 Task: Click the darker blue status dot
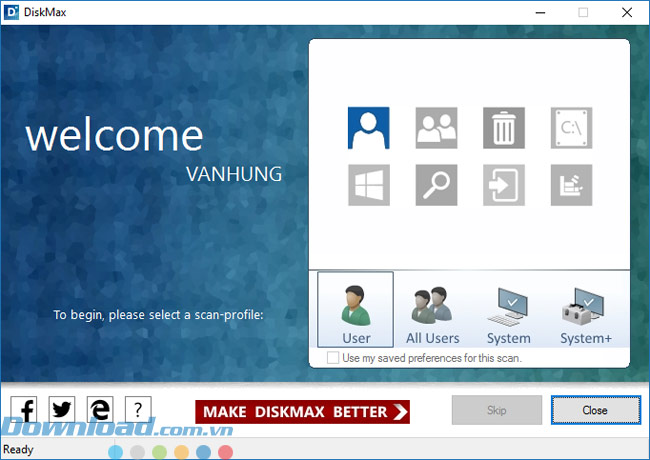[203, 452]
